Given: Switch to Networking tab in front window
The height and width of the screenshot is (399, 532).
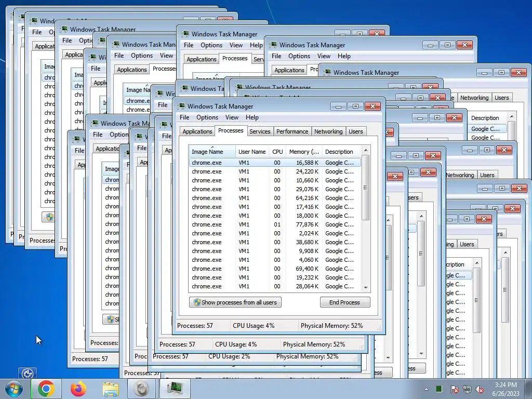Looking at the screenshot, I should [328, 131].
